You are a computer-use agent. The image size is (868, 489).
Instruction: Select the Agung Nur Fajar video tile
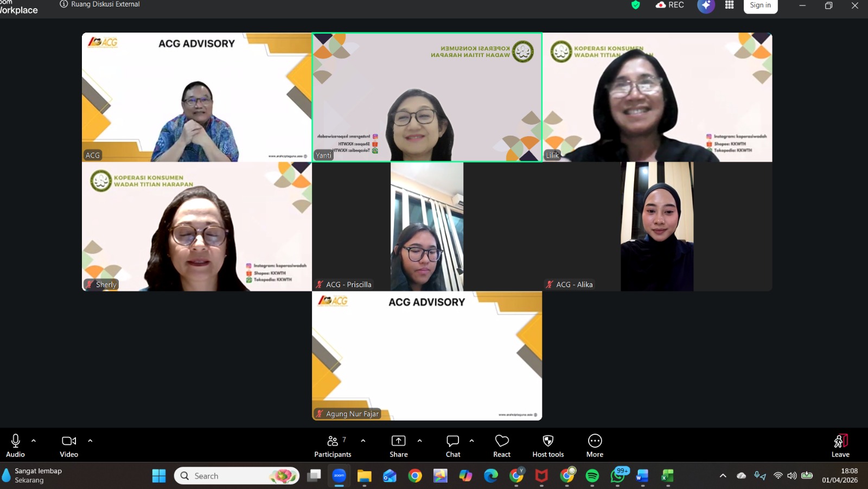(x=427, y=355)
